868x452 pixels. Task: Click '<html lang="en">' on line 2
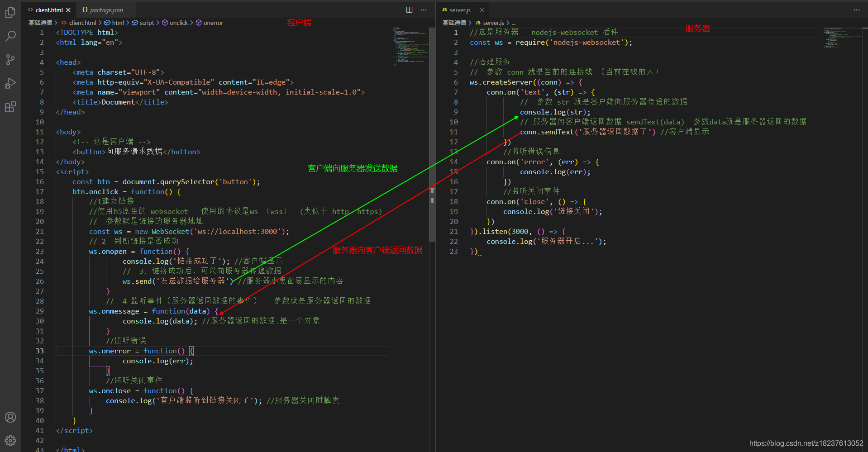89,43
